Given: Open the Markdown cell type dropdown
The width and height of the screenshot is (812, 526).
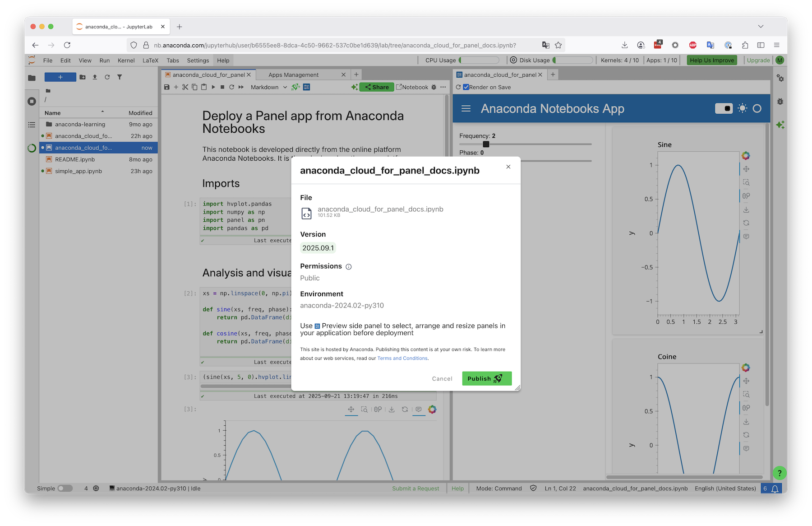Looking at the screenshot, I should click(x=268, y=87).
